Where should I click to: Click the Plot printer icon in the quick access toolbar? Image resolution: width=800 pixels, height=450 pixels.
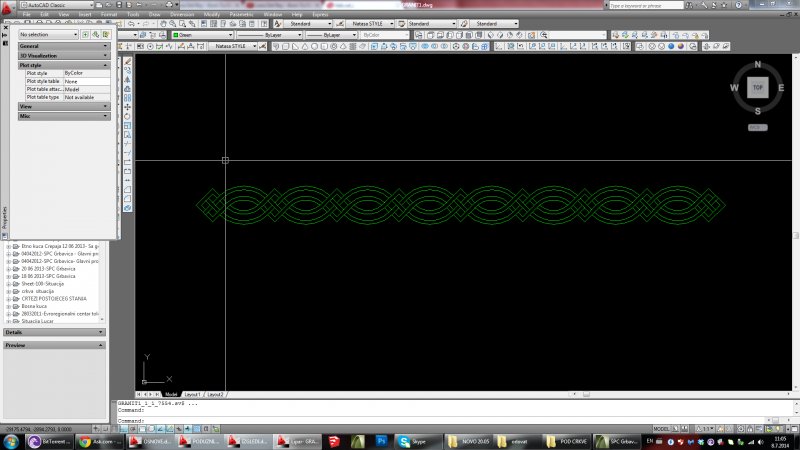pos(167,5)
